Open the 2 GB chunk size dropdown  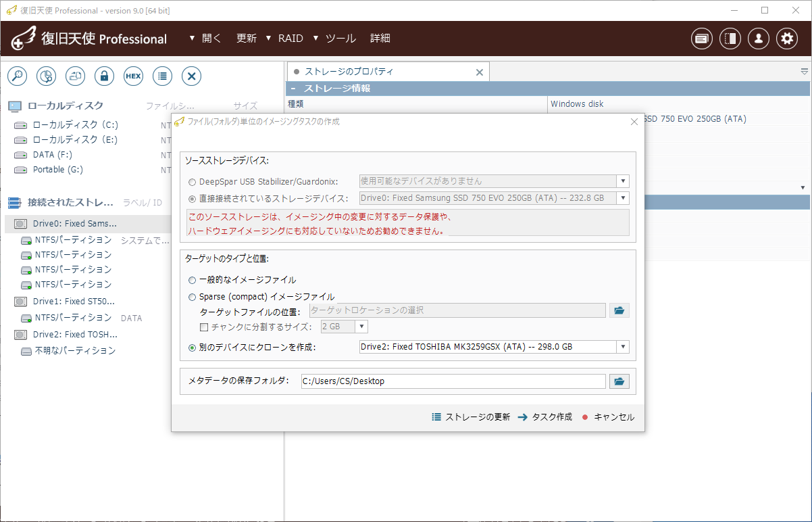point(361,327)
